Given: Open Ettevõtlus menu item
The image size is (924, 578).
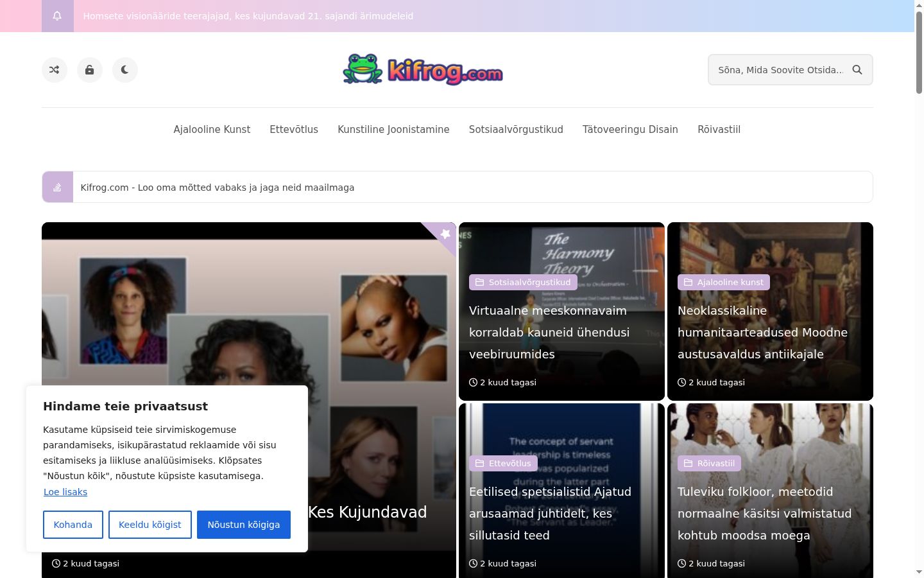Looking at the screenshot, I should coord(294,130).
